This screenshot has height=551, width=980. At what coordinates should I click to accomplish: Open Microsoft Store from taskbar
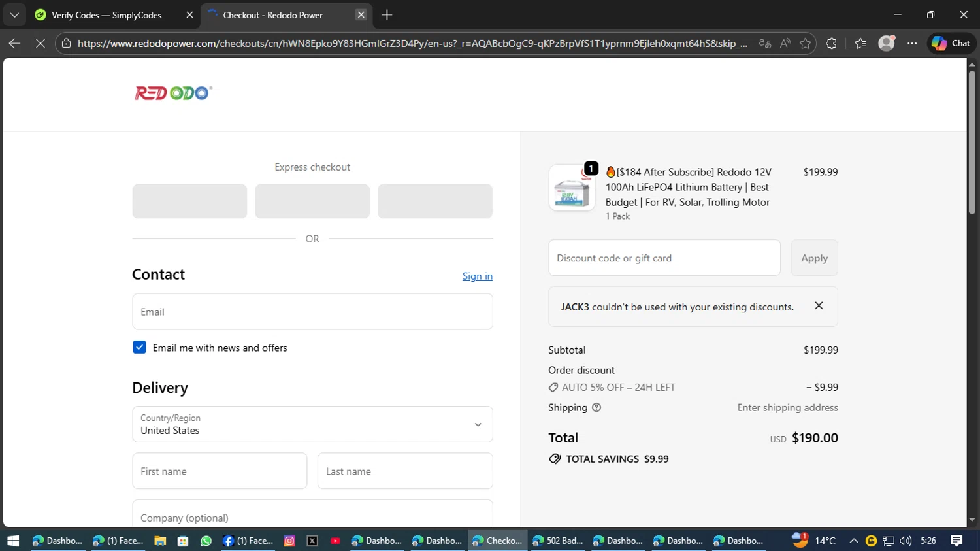coord(183,541)
